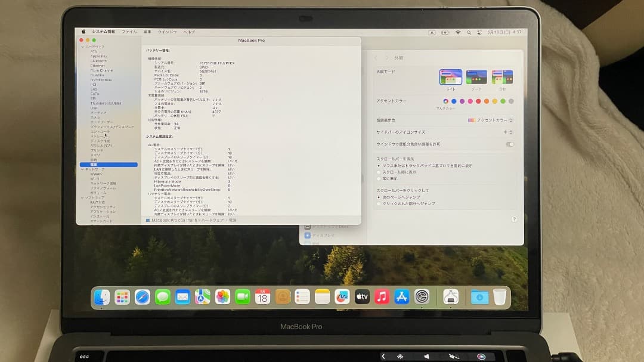
Task: Open Photos from the Dock
Action: click(x=222, y=296)
